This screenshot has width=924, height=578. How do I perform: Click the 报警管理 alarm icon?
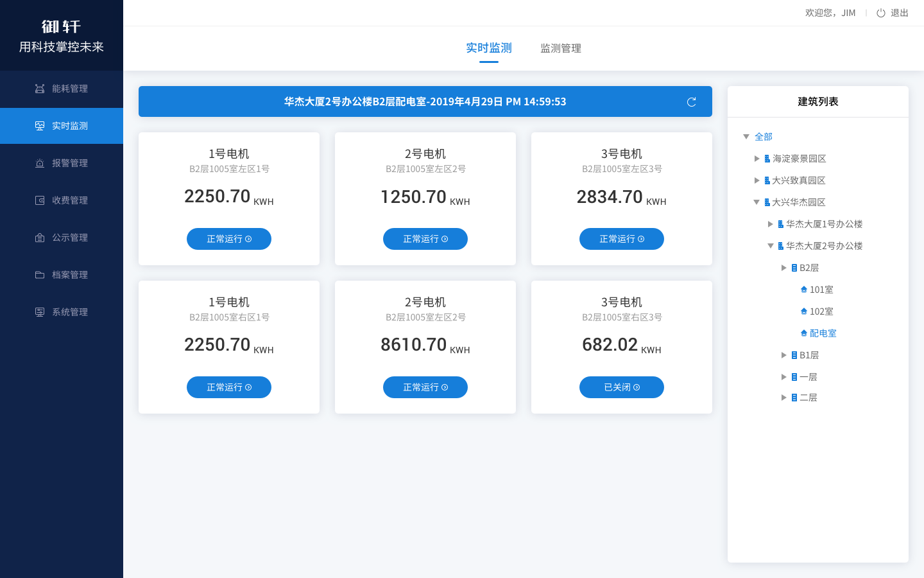40,163
